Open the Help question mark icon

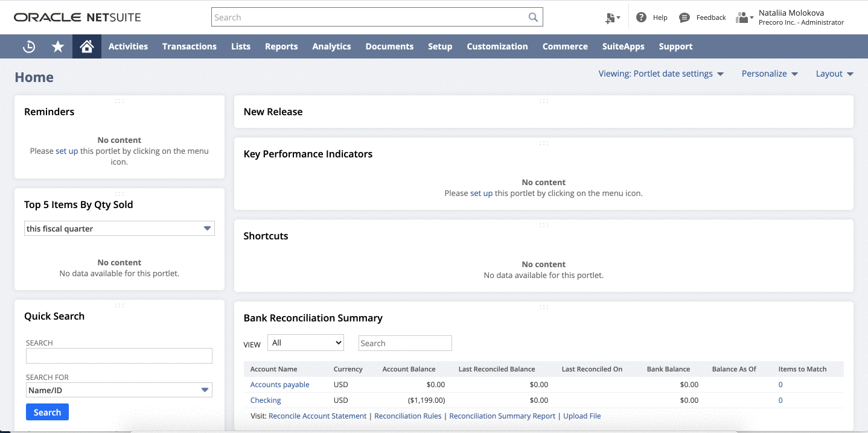point(642,17)
